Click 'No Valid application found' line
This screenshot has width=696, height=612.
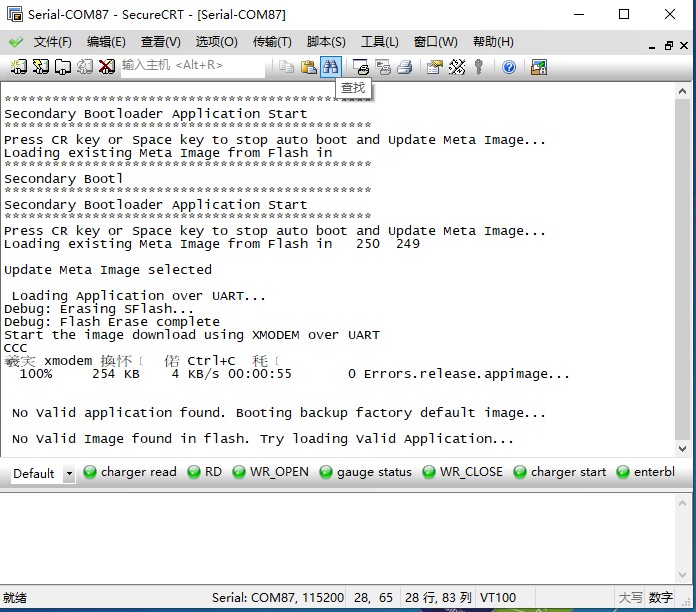click(279, 413)
